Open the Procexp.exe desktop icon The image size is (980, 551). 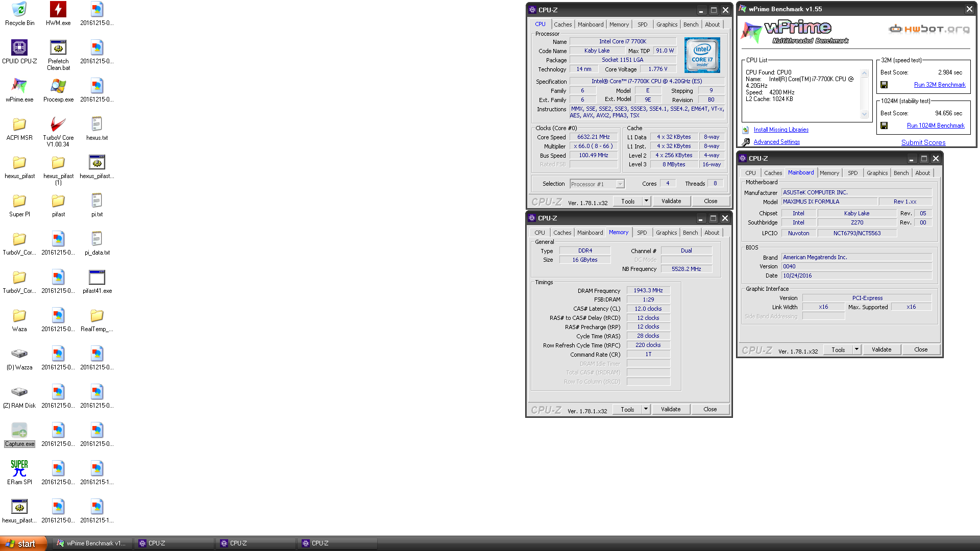click(x=58, y=90)
